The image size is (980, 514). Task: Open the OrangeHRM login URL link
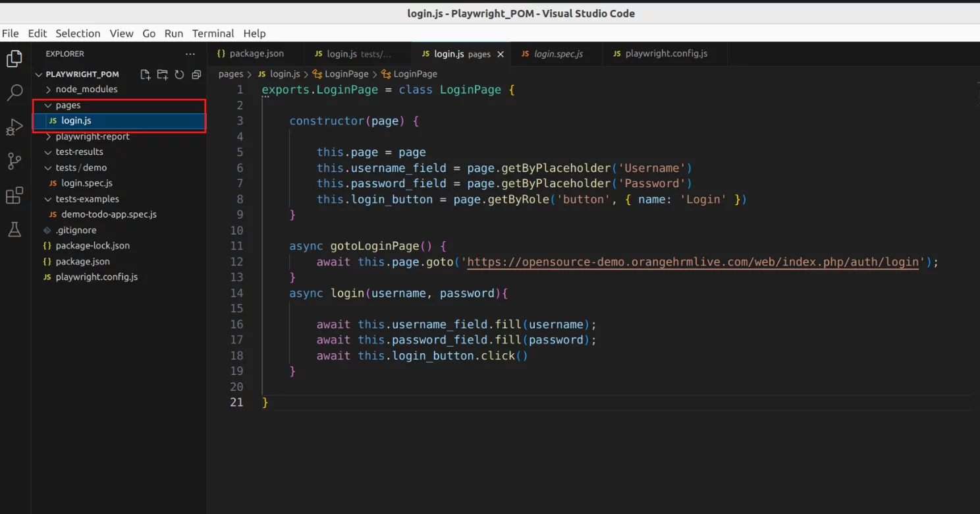click(692, 262)
